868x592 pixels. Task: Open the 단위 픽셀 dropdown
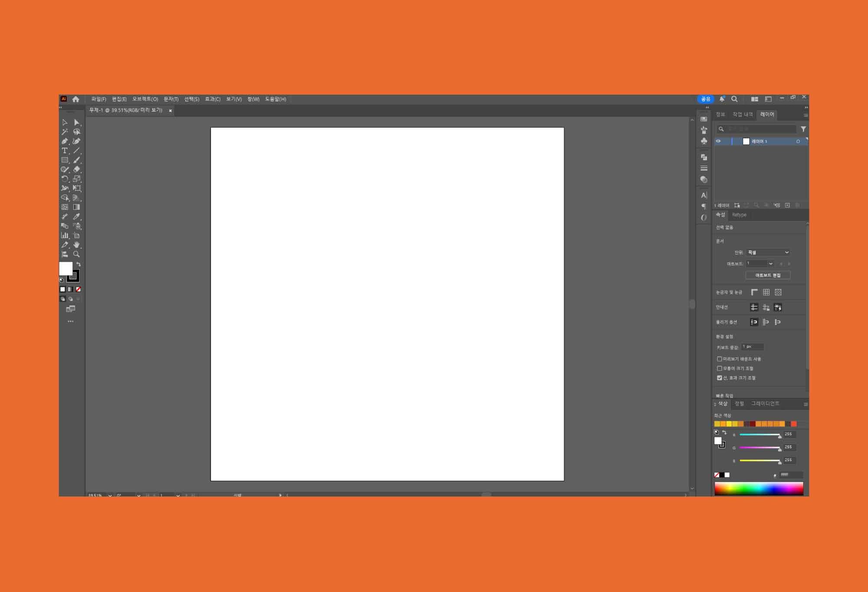[768, 253]
